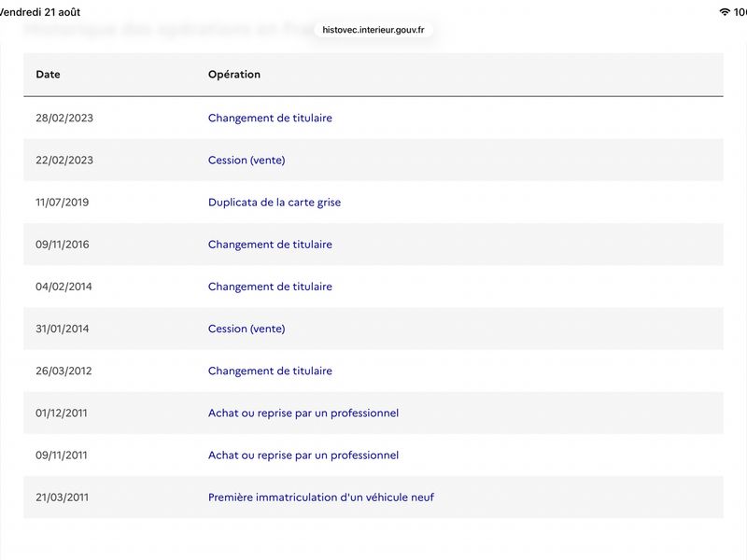Click the Opération column header
Viewport: 747px width, 560px height.
click(x=234, y=75)
